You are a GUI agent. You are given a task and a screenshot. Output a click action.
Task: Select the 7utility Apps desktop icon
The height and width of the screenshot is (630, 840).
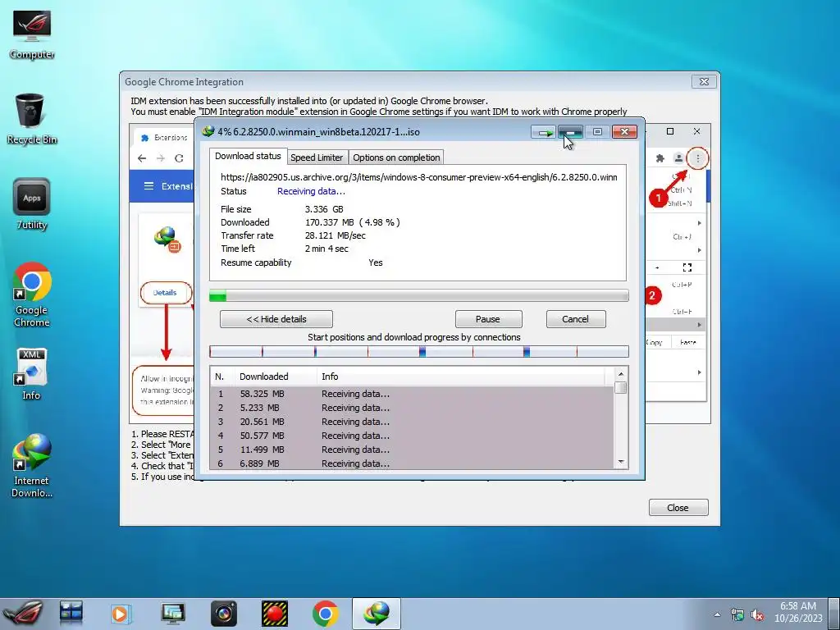coord(32,204)
